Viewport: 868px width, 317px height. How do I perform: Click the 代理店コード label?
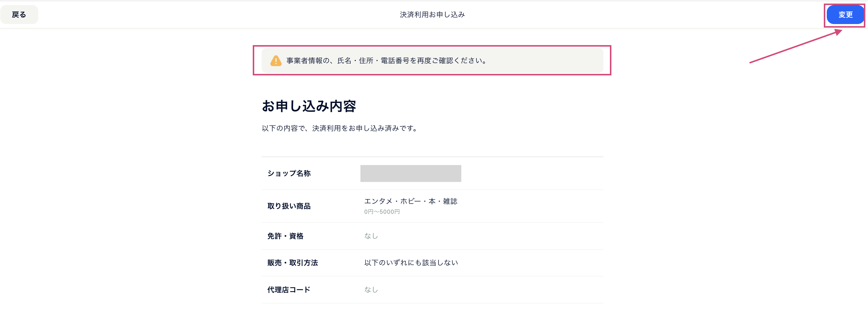289,290
